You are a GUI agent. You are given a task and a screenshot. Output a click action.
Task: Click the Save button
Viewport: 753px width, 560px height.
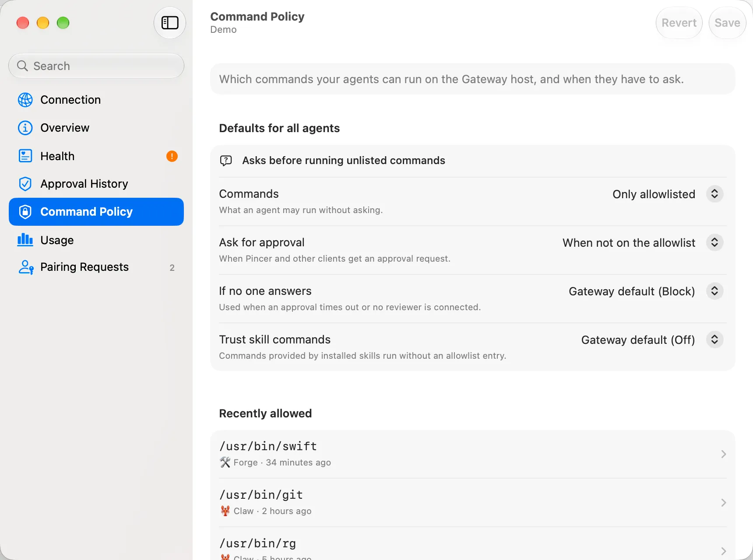point(727,23)
